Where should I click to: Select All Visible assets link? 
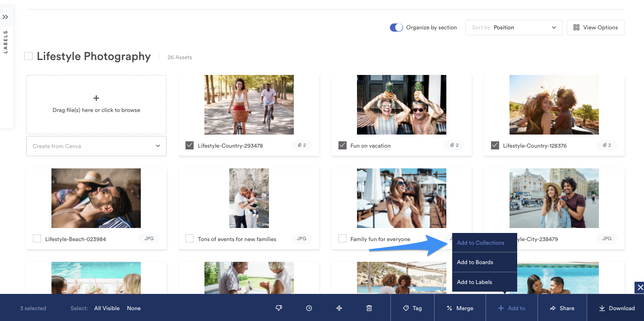coord(107,308)
